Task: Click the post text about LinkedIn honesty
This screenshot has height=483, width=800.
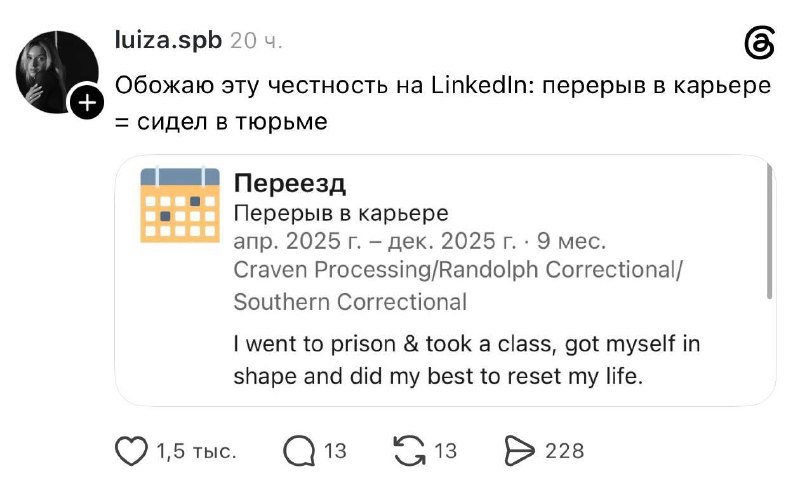Action: click(443, 104)
